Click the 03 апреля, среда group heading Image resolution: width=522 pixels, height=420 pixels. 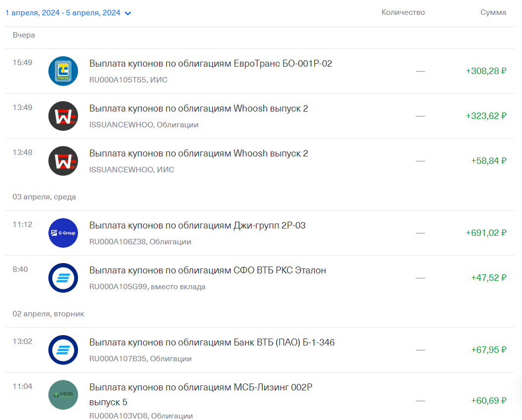tap(44, 197)
